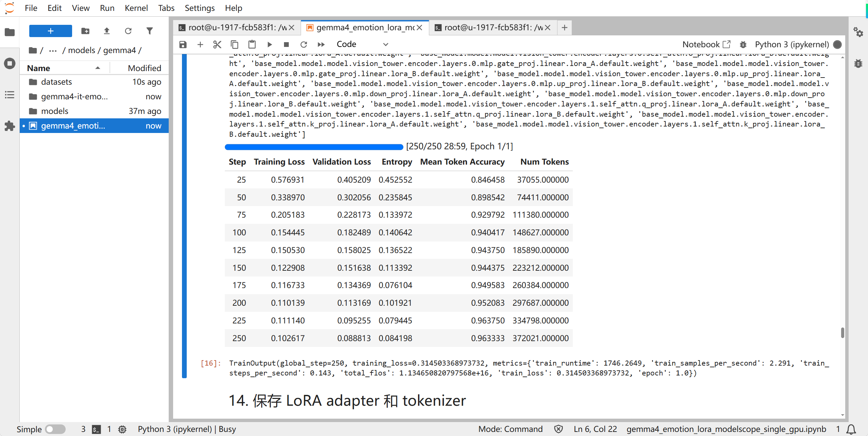Navigate to models in breadcrumb
Viewport: 868px width, 436px height.
[x=82, y=50]
